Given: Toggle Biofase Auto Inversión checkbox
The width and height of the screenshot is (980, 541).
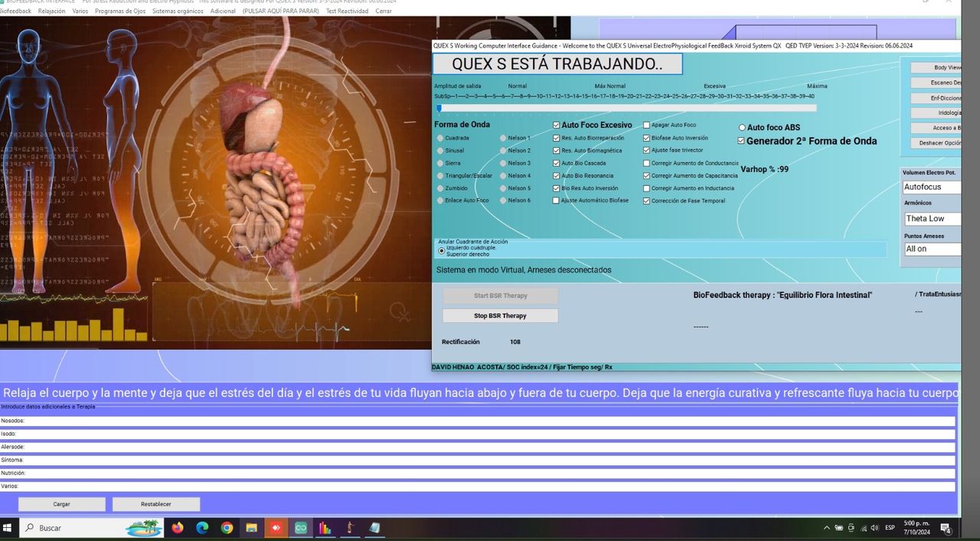Looking at the screenshot, I should pos(646,139).
